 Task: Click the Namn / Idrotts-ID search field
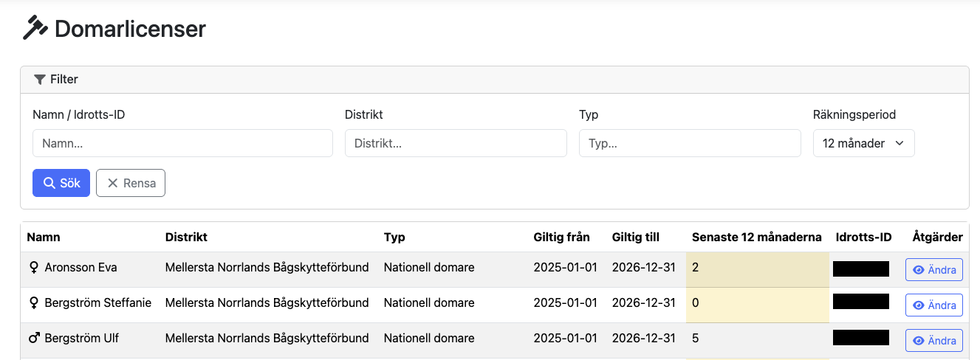[x=182, y=144]
